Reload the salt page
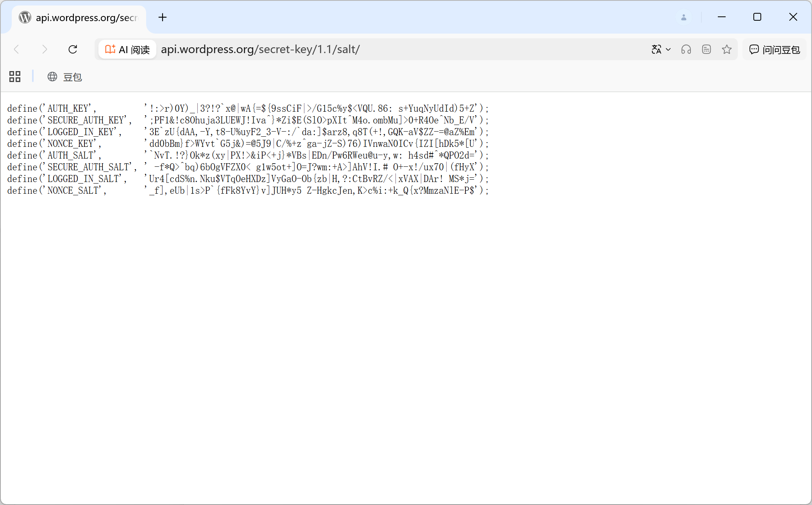 (x=73, y=50)
